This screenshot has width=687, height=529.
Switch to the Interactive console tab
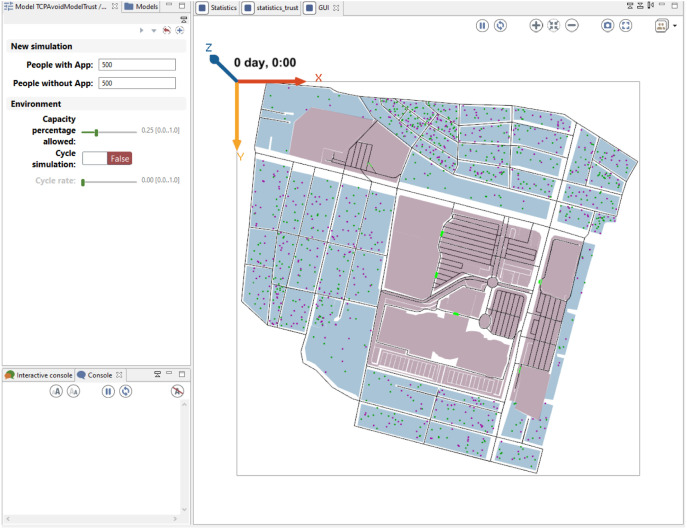39,375
